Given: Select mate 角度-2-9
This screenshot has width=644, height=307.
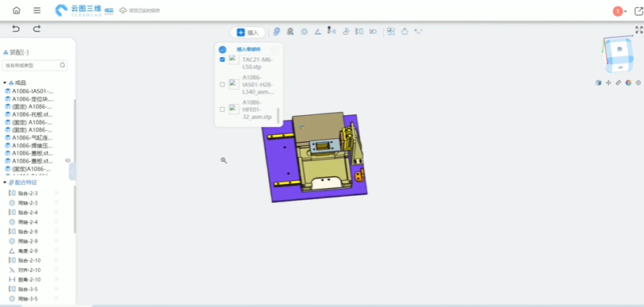Looking at the screenshot, I should (x=28, y=251).
